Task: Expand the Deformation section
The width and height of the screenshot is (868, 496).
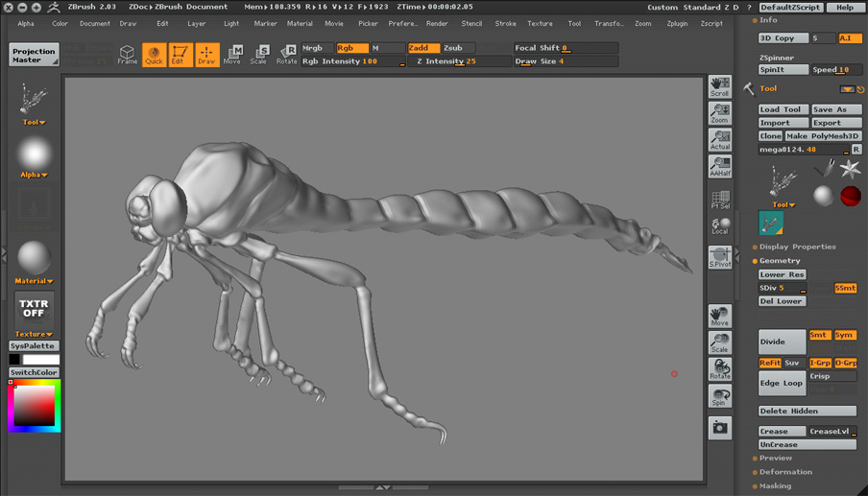Action: pyautogui.click(x=785, y=472)
